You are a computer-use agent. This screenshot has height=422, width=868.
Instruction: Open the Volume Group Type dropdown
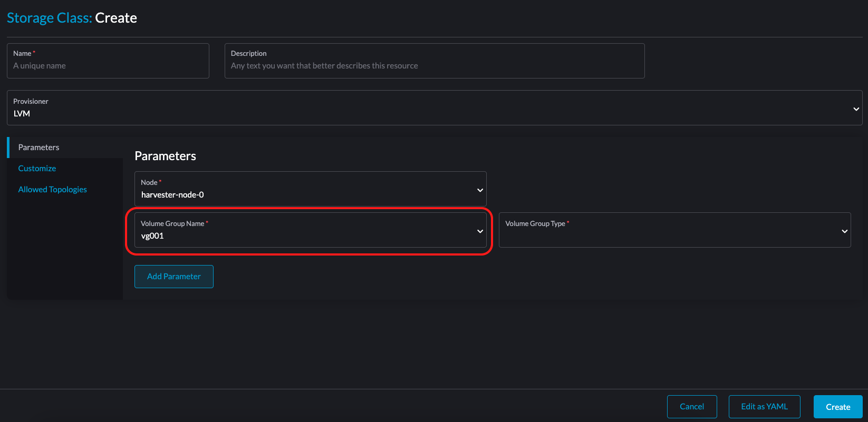[x=674, y=230]
